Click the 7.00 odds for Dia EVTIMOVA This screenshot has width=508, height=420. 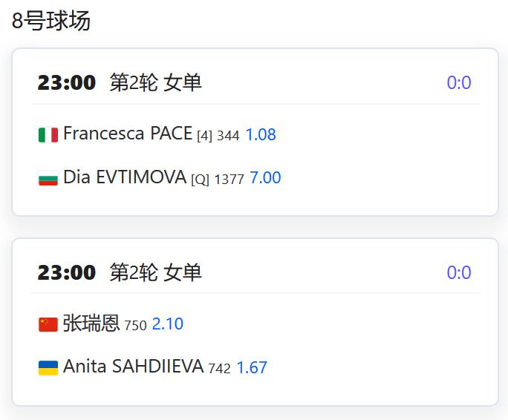[265, 178]
